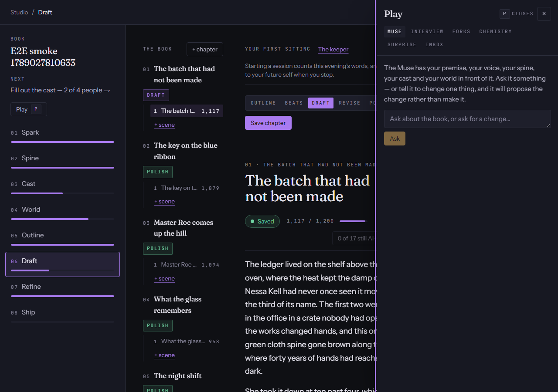The image size is (558, 392).
Task: Go to the Inbox tab
Action: (x=434, y=44)
